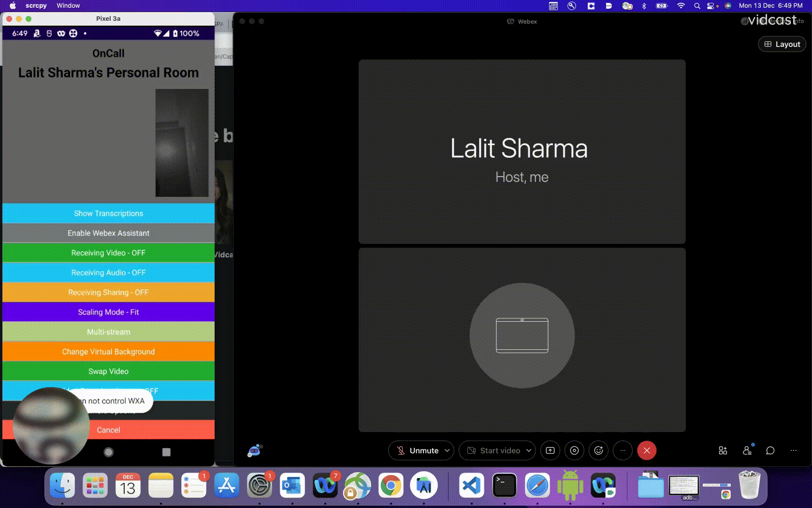Viewport: 812px width, 508px height.
Task: Click date and time in menu bar
Action: pyautogui.click(x=770, y=6)
